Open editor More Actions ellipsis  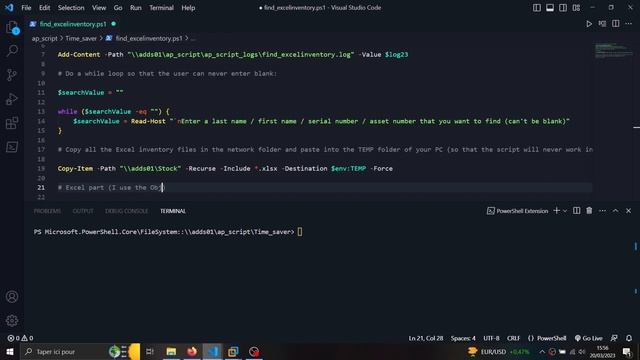629,24
